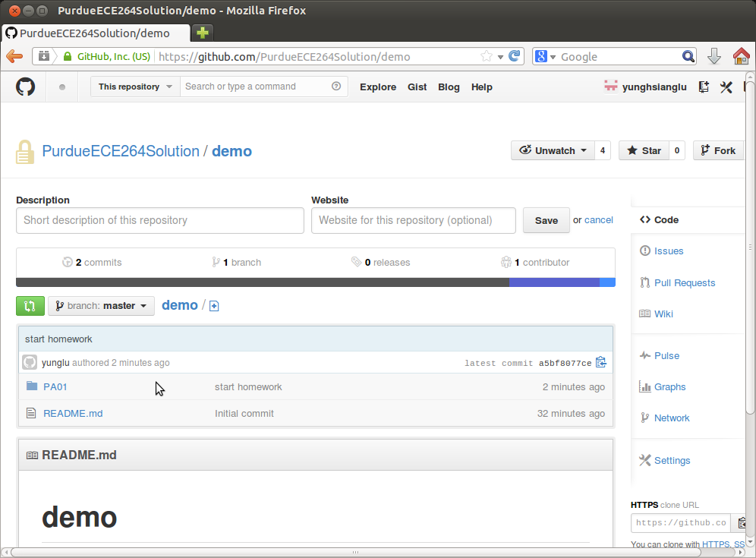
Task: Open the PA01 folder
Action: (55, 387)
